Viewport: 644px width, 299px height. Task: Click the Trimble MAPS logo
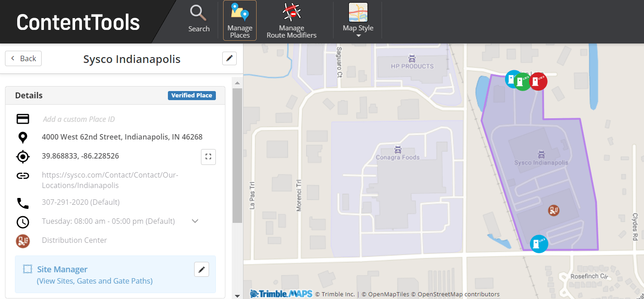(x=281, y=294)
